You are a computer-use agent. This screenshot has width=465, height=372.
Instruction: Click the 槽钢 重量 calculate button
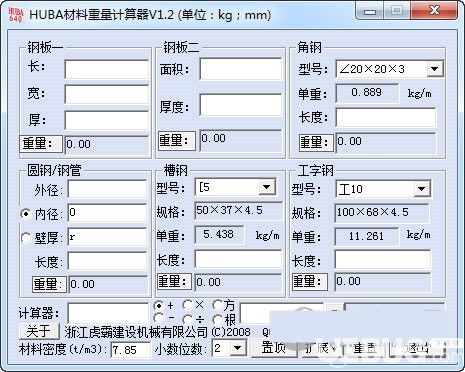tap(175, 282)
